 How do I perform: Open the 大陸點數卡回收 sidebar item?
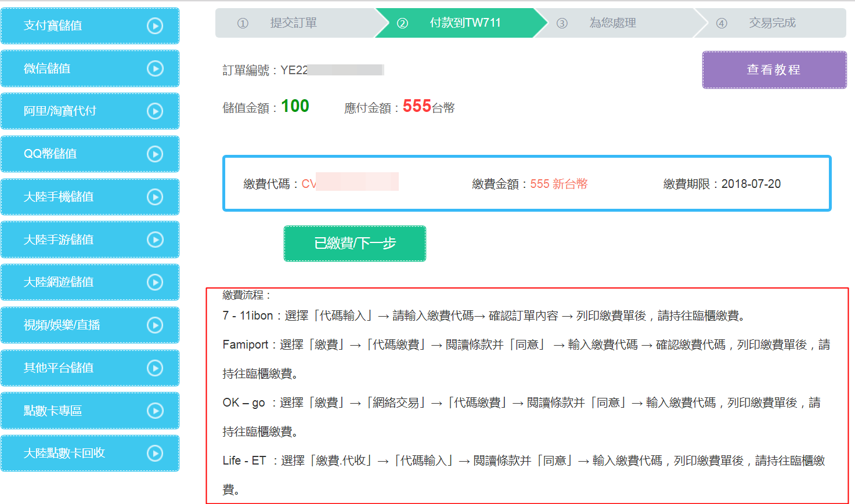pyautogui.click(x=90, y=453)
